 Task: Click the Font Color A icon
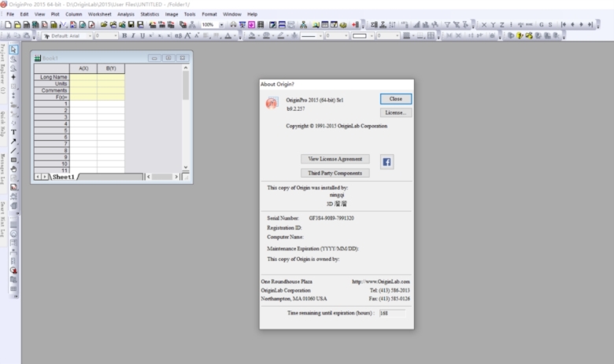click(x=228, y=35)
